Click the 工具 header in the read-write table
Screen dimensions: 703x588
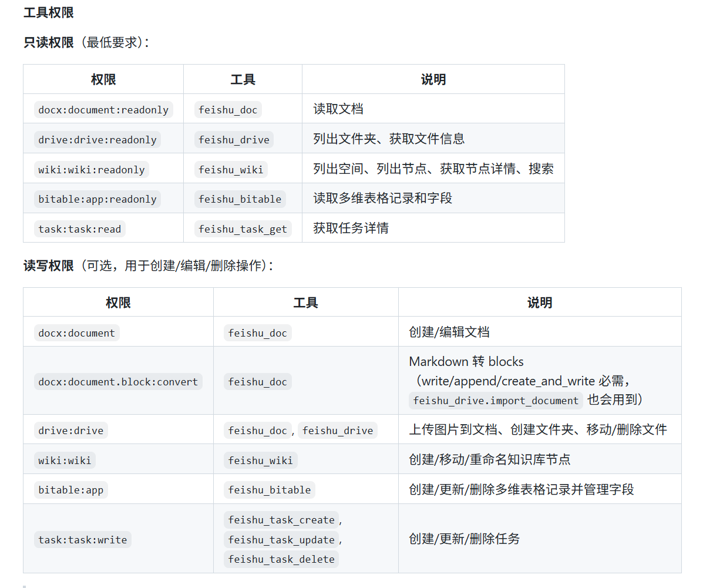tap(306, 303)
